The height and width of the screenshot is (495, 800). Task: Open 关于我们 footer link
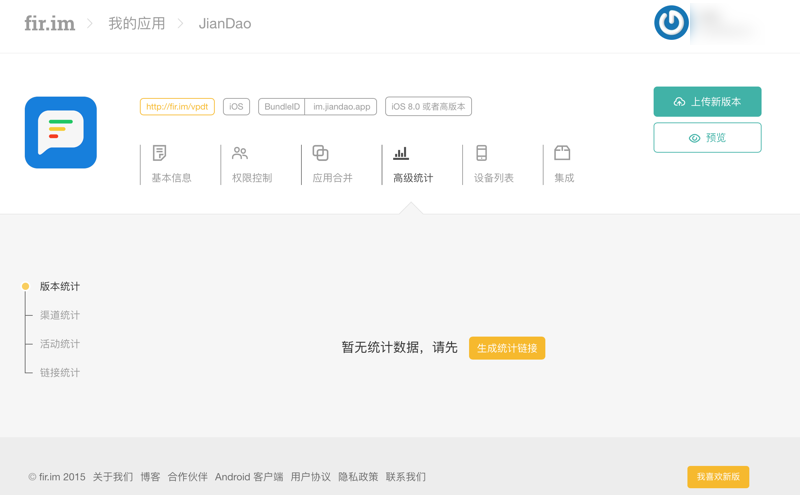113,477
